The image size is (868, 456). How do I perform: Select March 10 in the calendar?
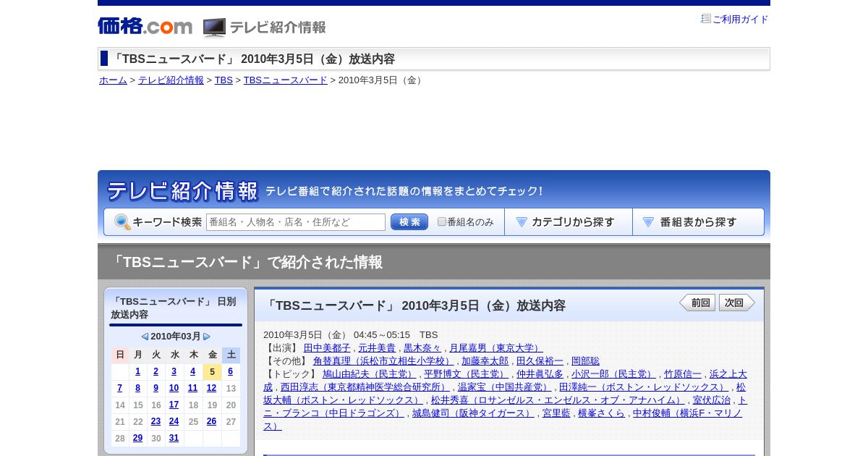pos(174,388)
